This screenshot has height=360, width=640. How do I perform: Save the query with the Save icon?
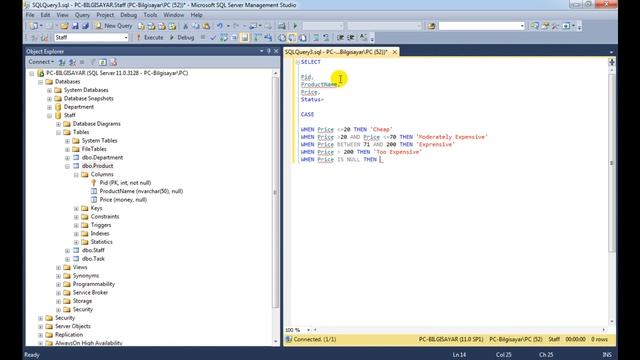click(x=75, y=26)
